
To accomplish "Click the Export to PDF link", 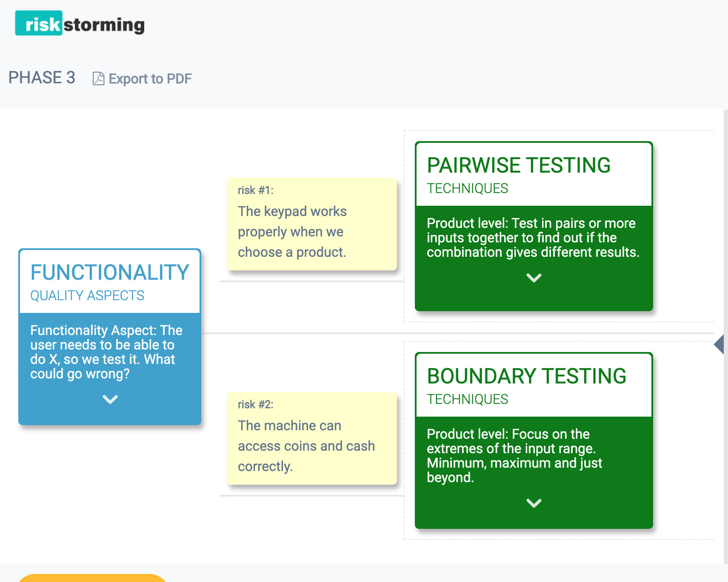I will (150, 79).
